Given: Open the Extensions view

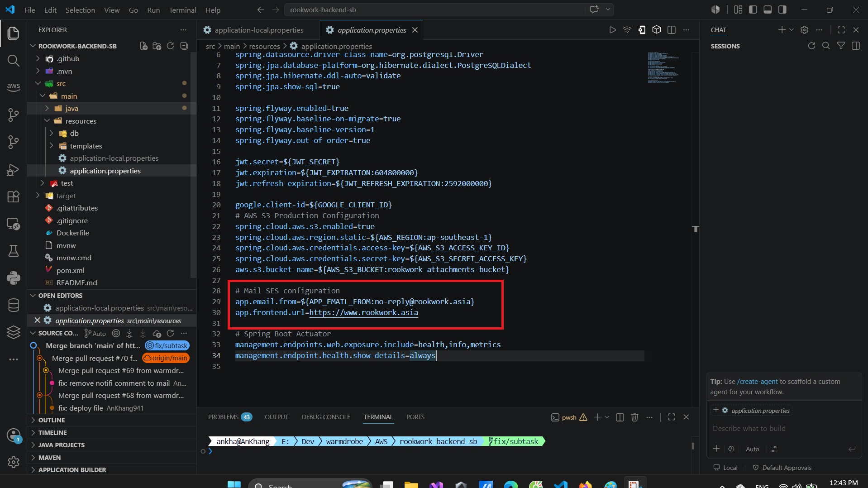Looking at the screenshot, I should [14, 196].
